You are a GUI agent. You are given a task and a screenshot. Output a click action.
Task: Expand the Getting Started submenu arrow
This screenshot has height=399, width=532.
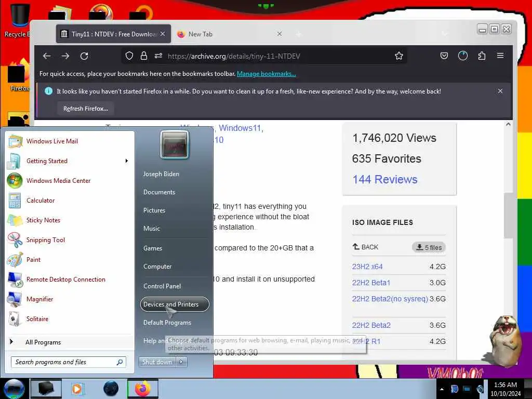pos(127,161)
